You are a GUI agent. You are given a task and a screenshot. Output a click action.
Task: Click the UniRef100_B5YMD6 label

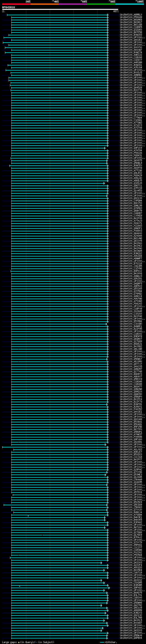[x=131, y=321]
